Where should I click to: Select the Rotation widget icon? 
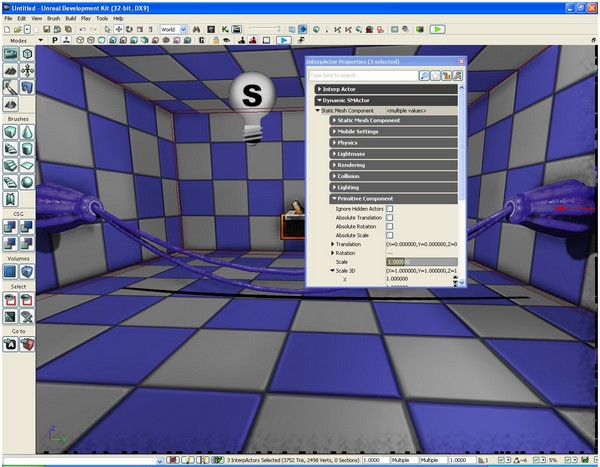(129, 29)
